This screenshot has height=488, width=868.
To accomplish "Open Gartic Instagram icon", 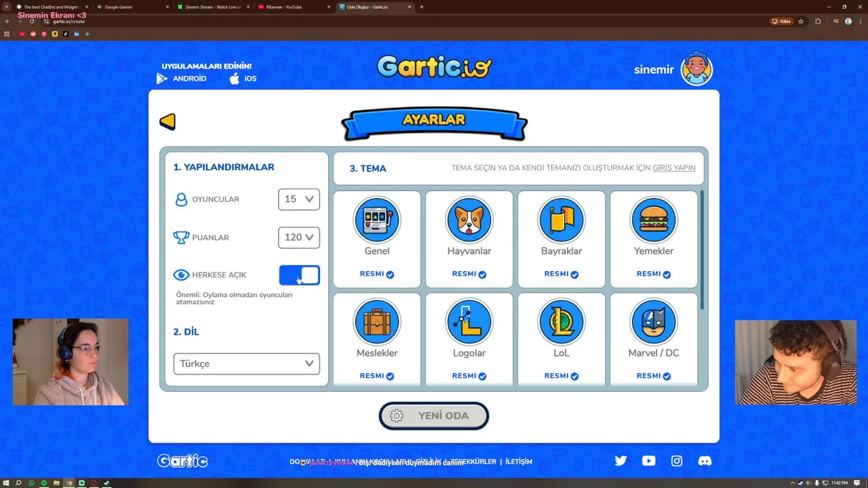I will 677,461.
